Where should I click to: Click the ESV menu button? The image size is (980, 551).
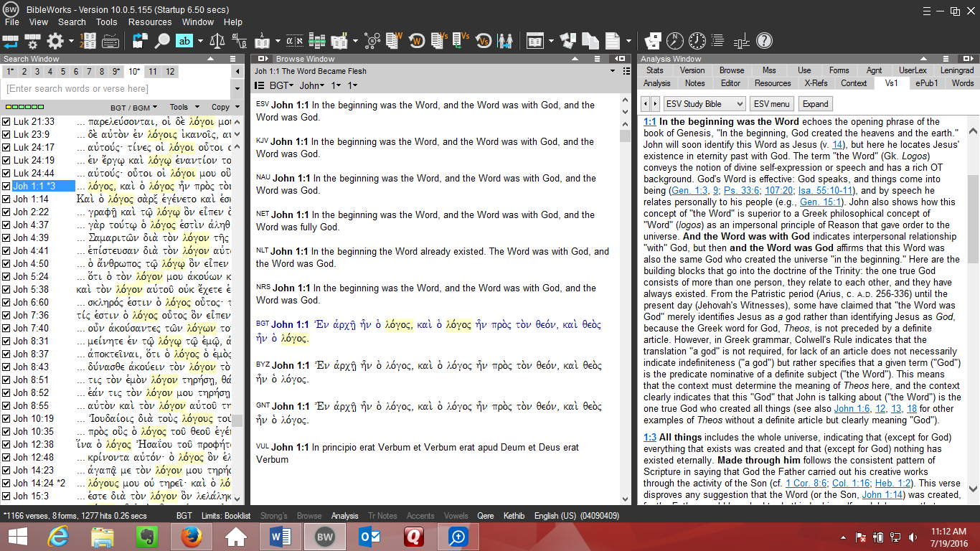coord(771,104)
